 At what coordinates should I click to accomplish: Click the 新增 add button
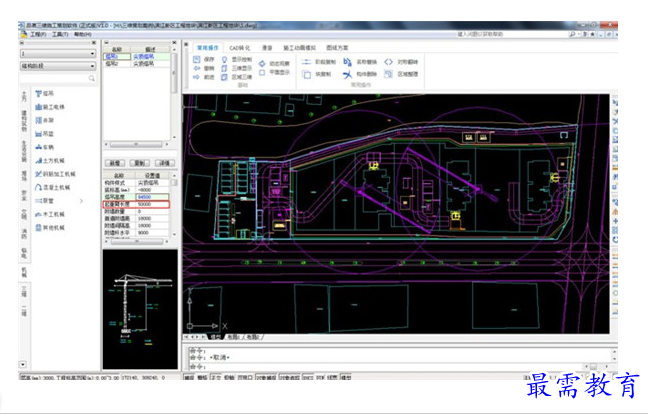click(x=115, y=163)
